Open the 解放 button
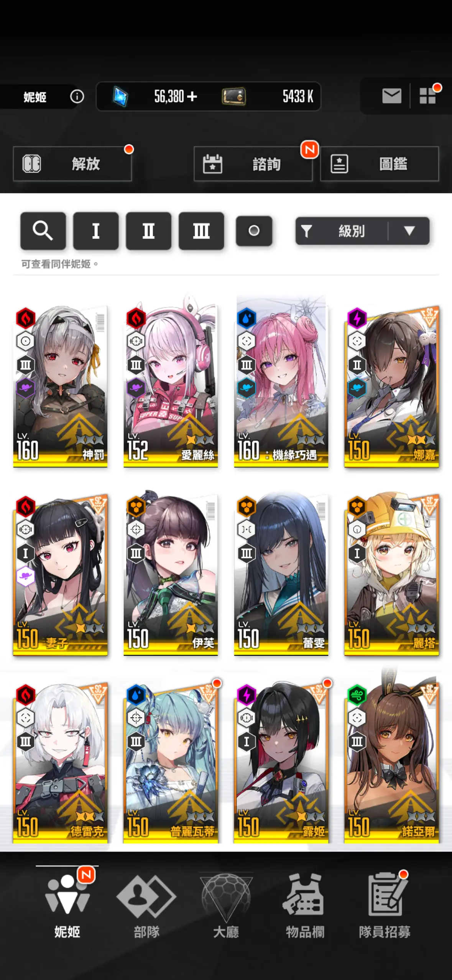Image resolution: width=452 pixels, height=980 pixels. coord(72,164)
